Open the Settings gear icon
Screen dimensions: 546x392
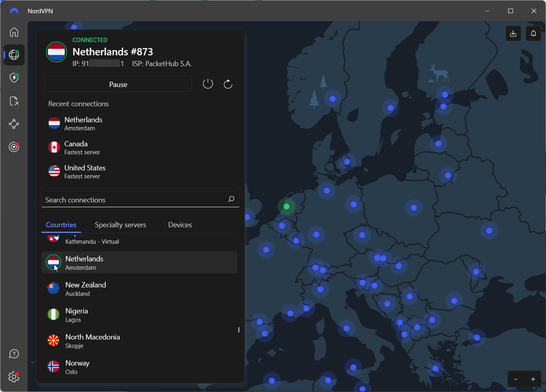coord(14,377)
